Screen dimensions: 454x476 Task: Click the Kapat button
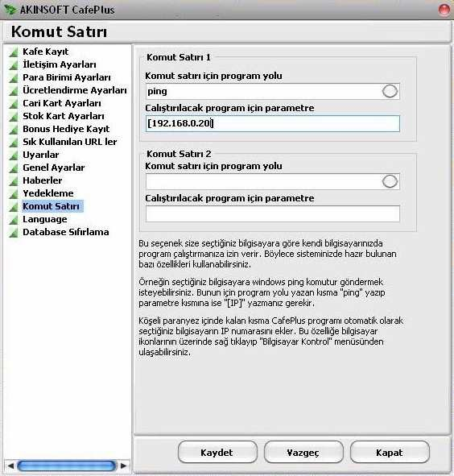(x=390, y=453)
